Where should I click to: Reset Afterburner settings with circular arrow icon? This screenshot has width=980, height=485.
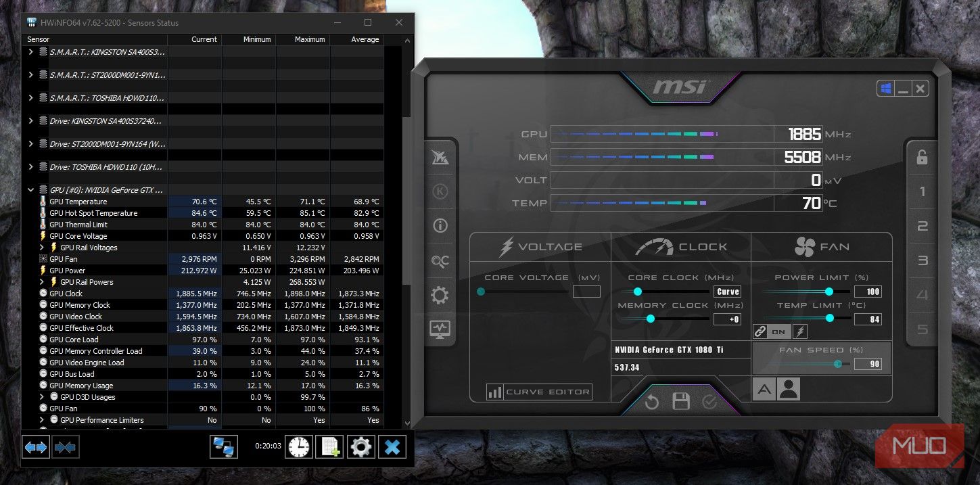[x=651, y=401]
